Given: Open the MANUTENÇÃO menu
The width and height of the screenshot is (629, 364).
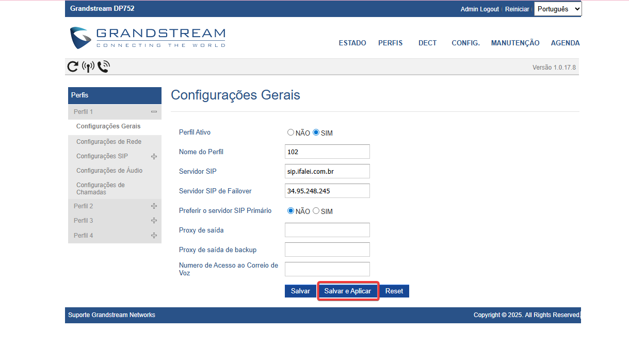Looking at the screenshot, I should (x=515, y=43).
